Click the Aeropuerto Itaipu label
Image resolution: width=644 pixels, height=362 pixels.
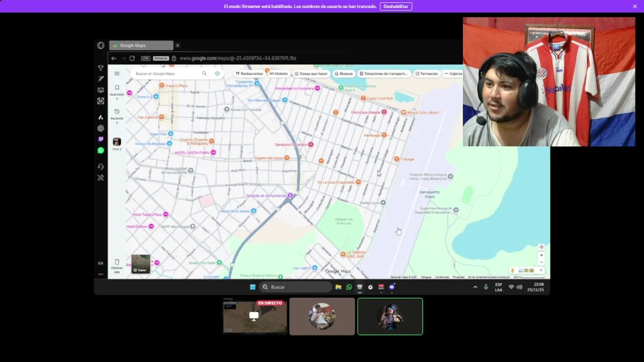430,194
